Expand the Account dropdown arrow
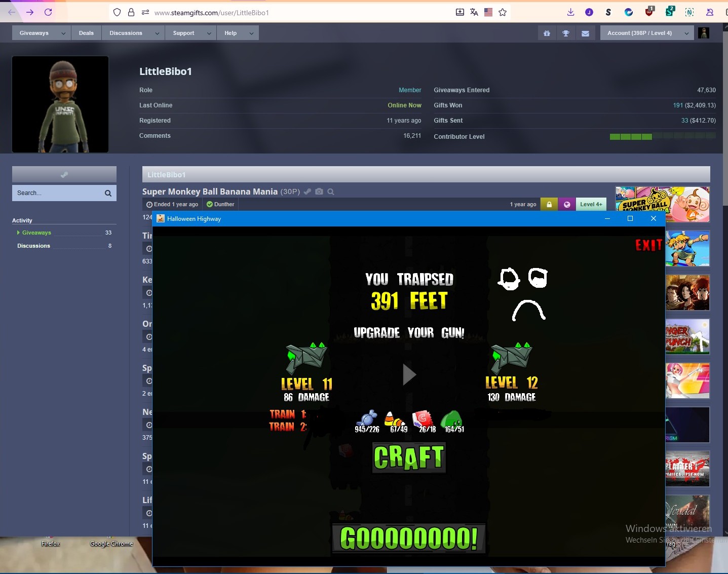 pyautogui.click(x=686, y=33)
